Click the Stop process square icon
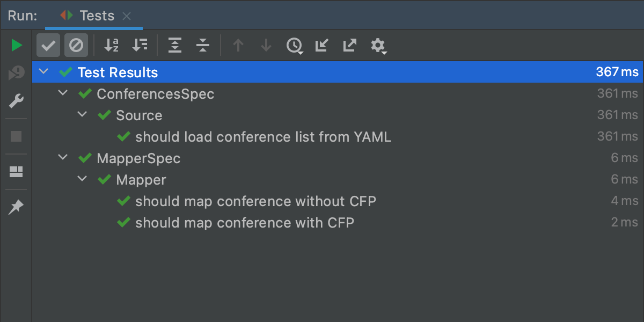 point(17,136)
